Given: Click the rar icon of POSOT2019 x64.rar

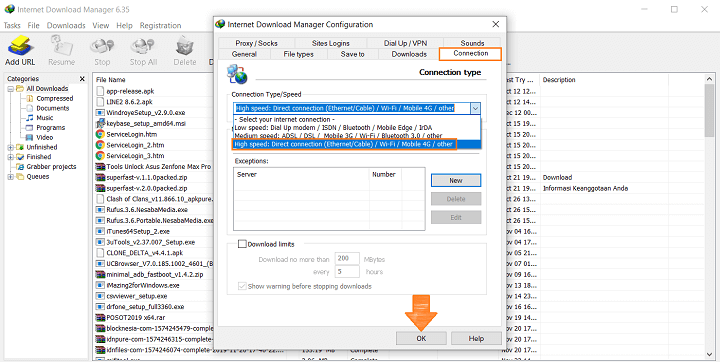Looking at the screenshot, I should [x=100, y=317].
